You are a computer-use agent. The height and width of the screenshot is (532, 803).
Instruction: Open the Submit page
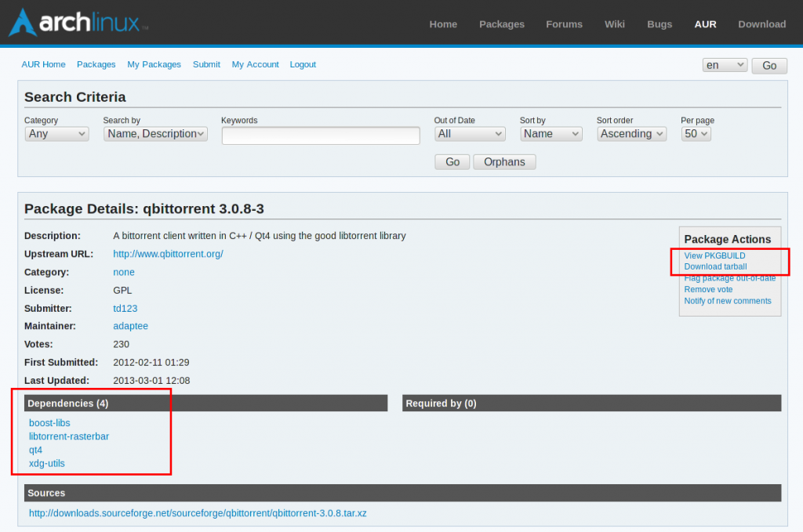206,64
